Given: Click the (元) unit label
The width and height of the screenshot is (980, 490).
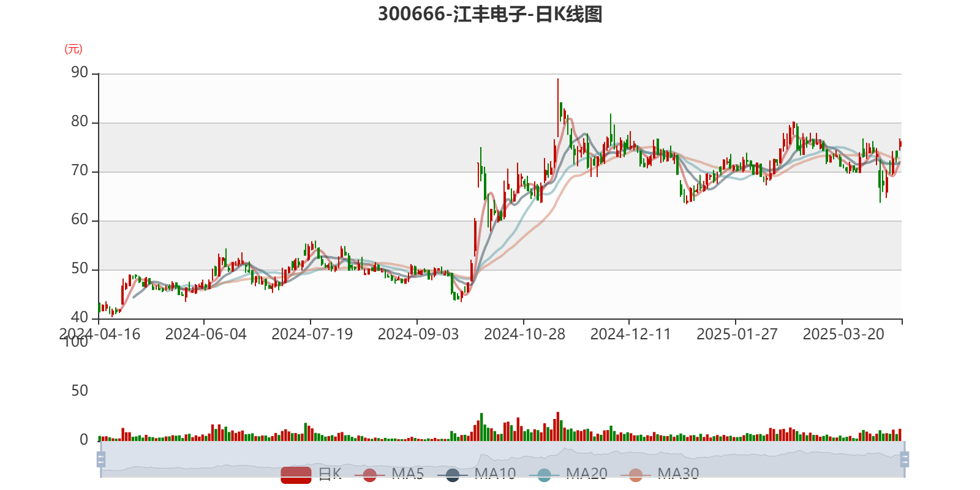Looking at the screenshot, I should pyautogui.click(x=73, y=49).
